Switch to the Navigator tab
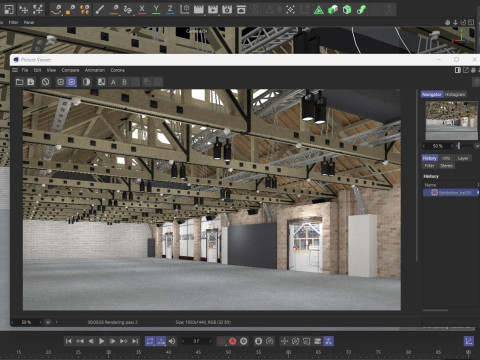The width and height of the screenshot is (480, 360). tap(432, 94)
